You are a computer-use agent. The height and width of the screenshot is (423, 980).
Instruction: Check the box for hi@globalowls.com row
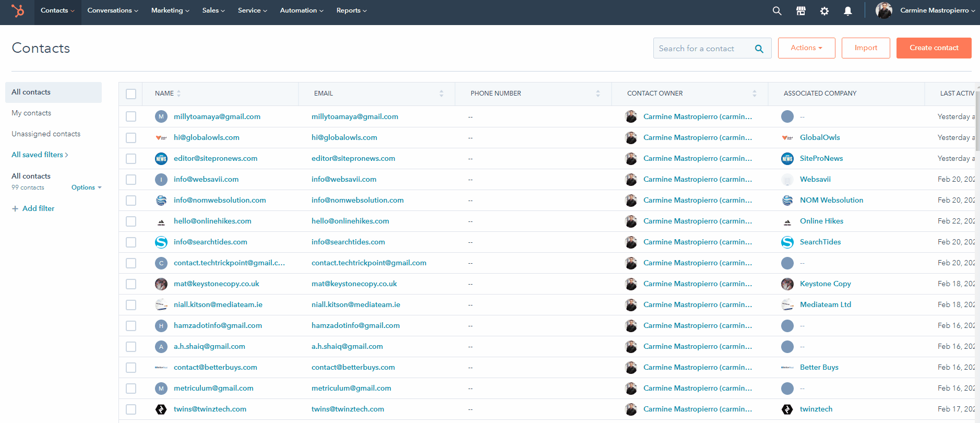pos(131,138)
